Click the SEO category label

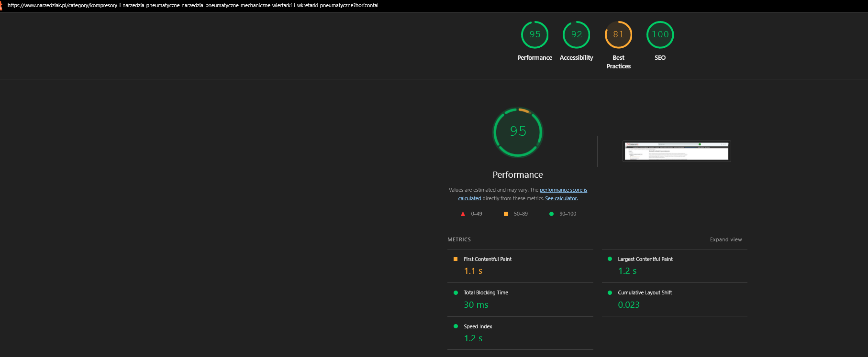point(660,57)
